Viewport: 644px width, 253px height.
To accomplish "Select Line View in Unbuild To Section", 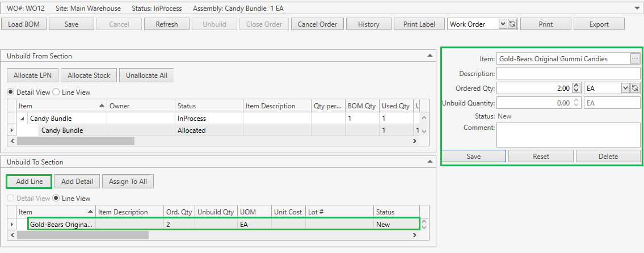I will point(56,199).
